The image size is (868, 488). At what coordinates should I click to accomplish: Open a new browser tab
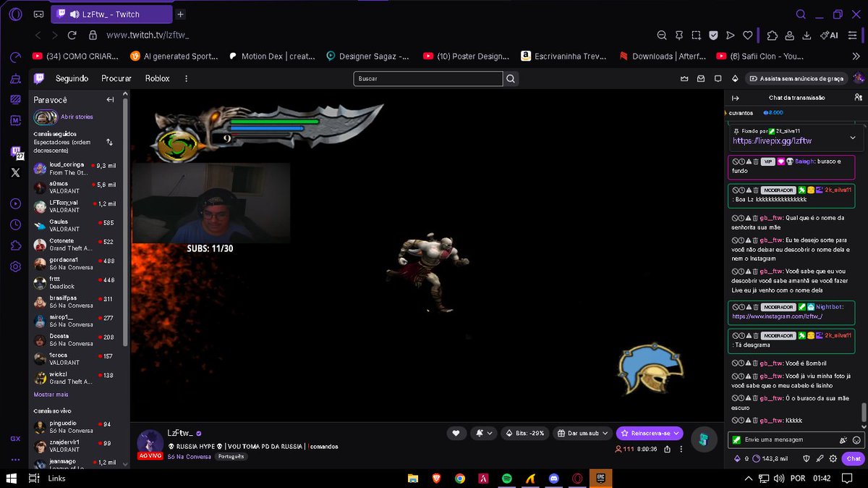181,14
